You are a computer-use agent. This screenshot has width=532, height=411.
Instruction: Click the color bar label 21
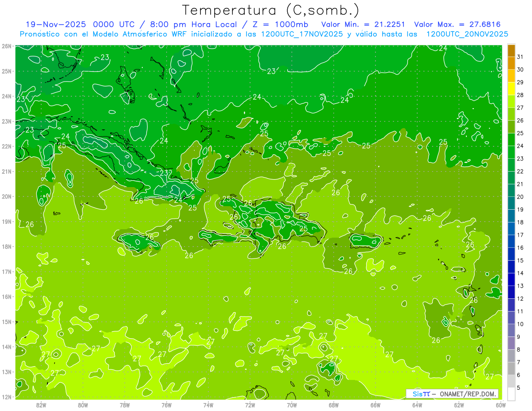[520, 184]
